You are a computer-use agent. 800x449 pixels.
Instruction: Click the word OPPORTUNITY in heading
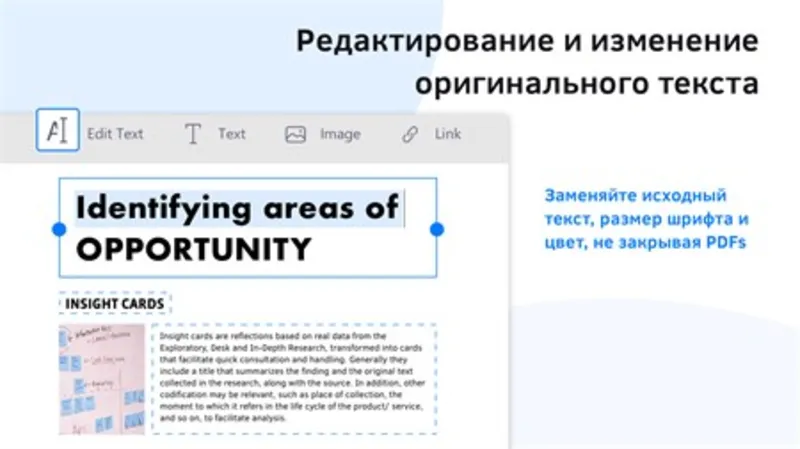coord(193,249)
